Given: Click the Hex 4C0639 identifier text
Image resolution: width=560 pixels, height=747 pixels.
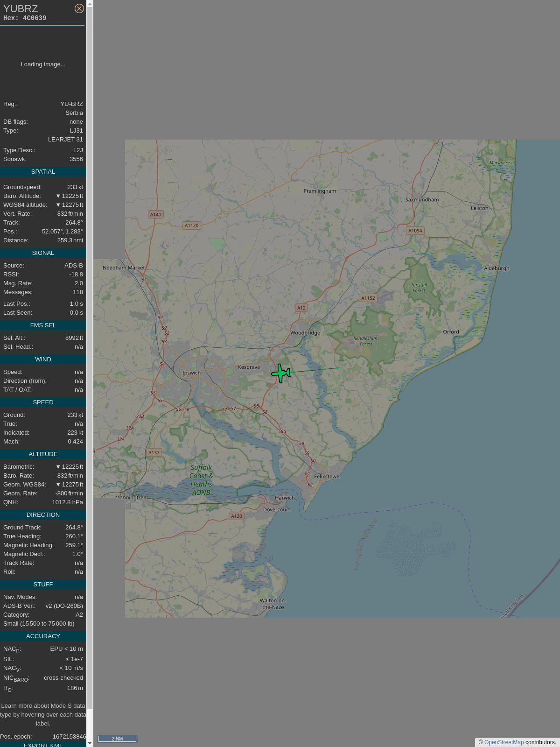Looking at the screenshot, I should tap(25, 18).
